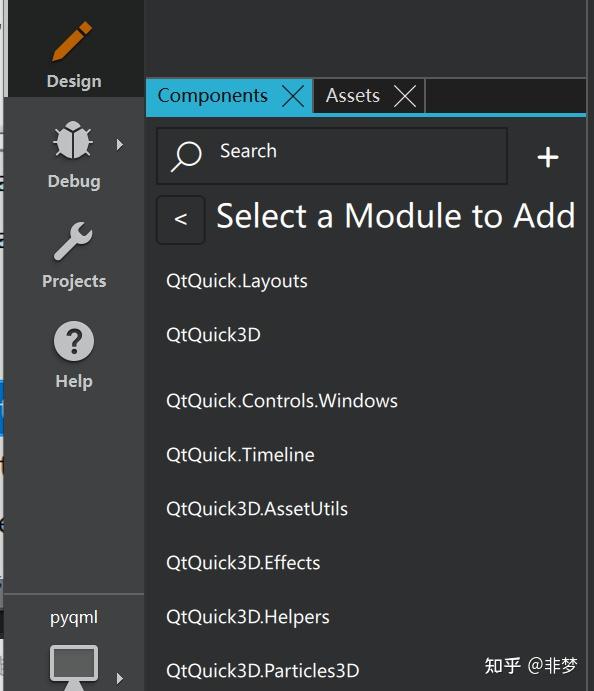Add QtQuick3D.Particles3D module
The image size is (594, 691).
[x=263, y=671]
